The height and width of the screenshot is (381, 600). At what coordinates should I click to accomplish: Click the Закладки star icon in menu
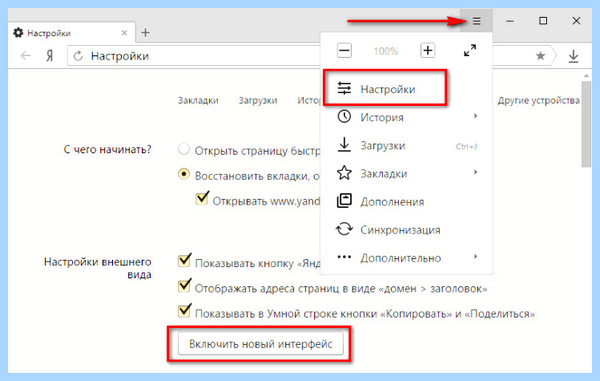[344, 173]
